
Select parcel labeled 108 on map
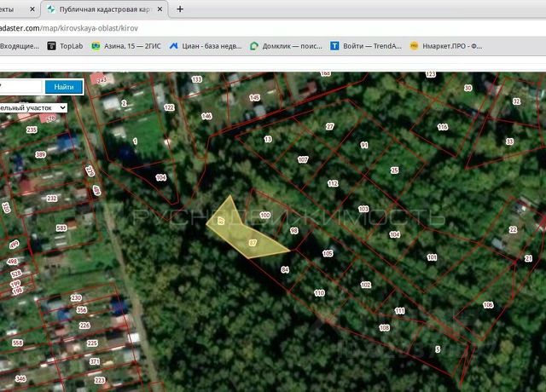[384, 327]
